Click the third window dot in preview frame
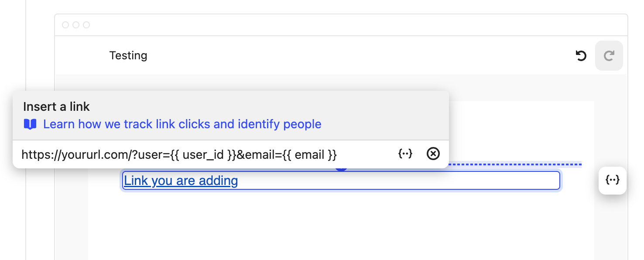The width and height of the screenshot is (644, 260). click(86, 25)
